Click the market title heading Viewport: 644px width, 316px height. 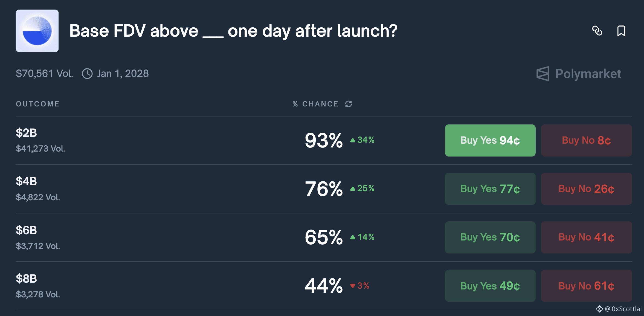(233, 31)
